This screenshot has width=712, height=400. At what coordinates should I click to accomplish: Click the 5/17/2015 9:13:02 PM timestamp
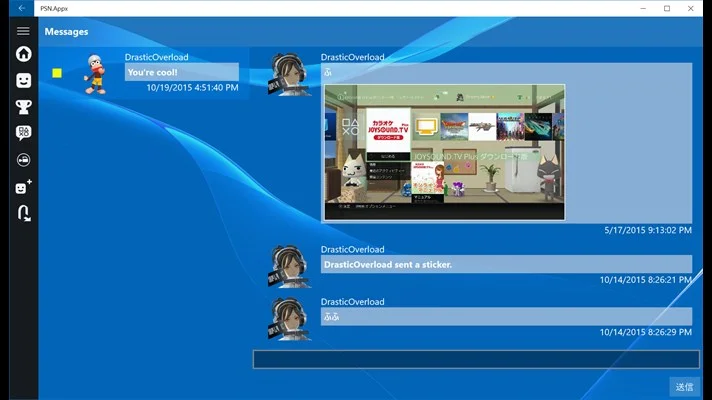pyautogui.click(x=648, y=230)
